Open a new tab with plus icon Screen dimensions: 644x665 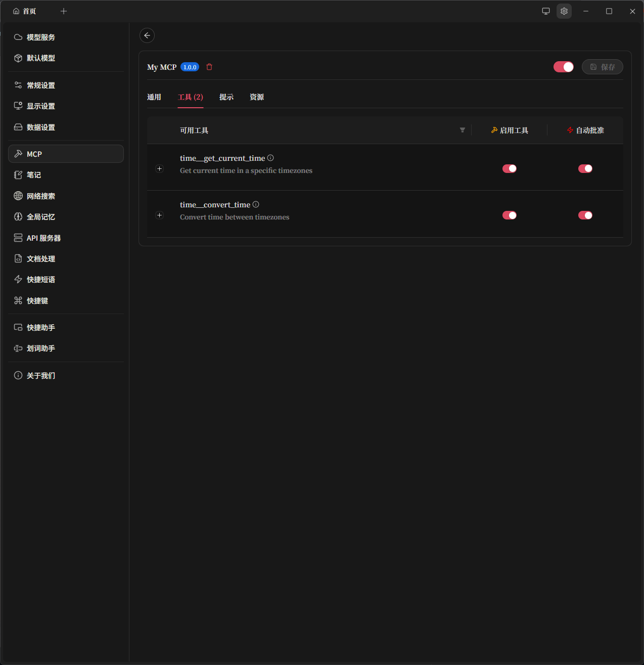pos(64,11)
